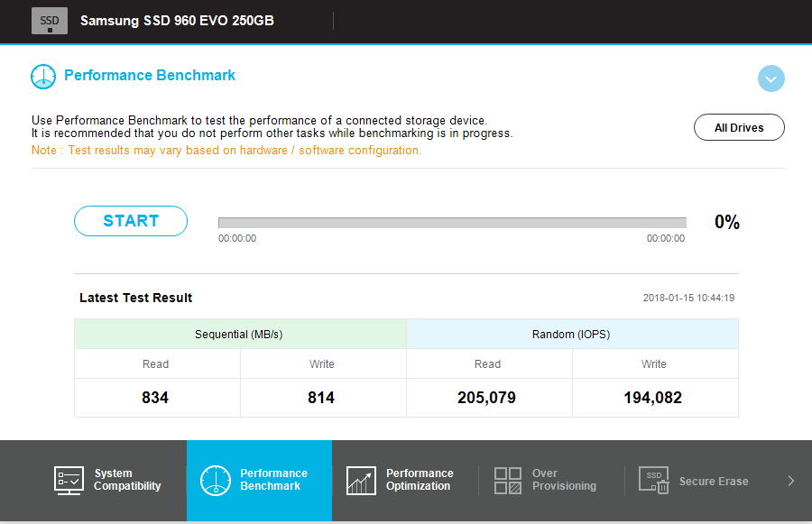Open System Compatibility monitor icon

[x=69, y=481]
